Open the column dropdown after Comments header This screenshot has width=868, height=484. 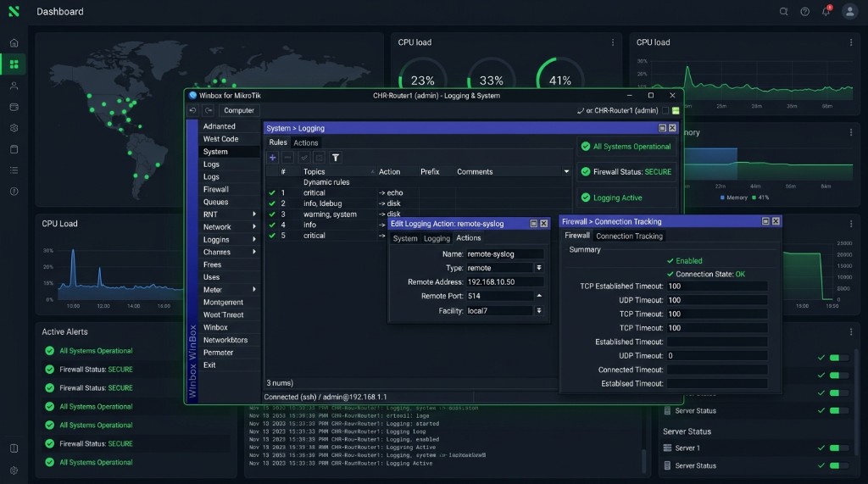(566, 172)
